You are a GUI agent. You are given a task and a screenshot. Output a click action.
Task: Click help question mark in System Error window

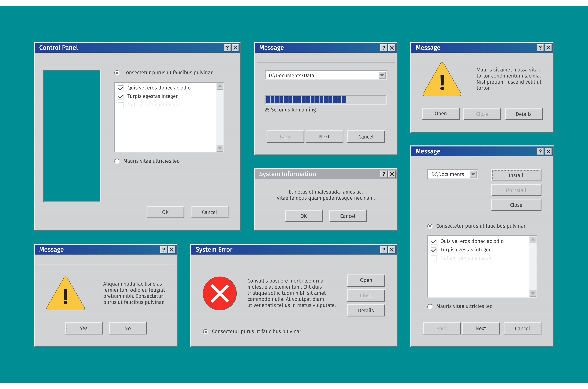click(384, 250)
